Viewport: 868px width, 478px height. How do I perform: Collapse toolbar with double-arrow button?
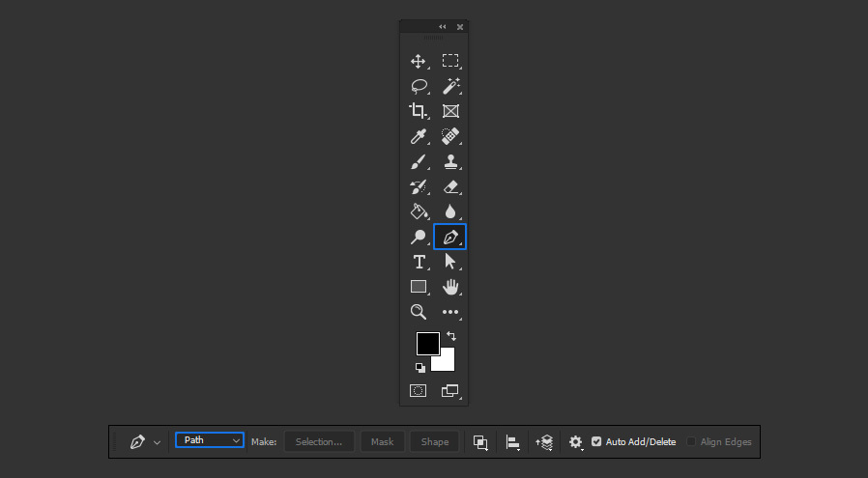tap(443, 27)
